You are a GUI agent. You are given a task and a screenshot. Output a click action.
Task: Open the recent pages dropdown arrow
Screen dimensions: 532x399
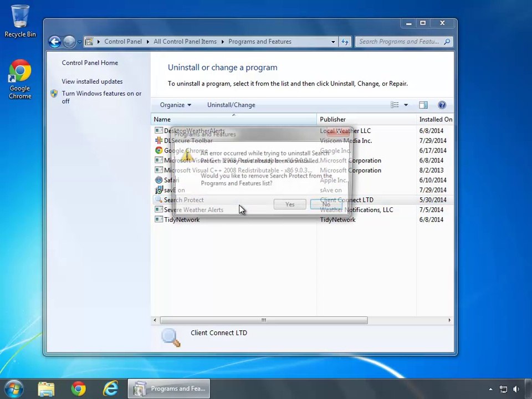[x=79, y=42]
